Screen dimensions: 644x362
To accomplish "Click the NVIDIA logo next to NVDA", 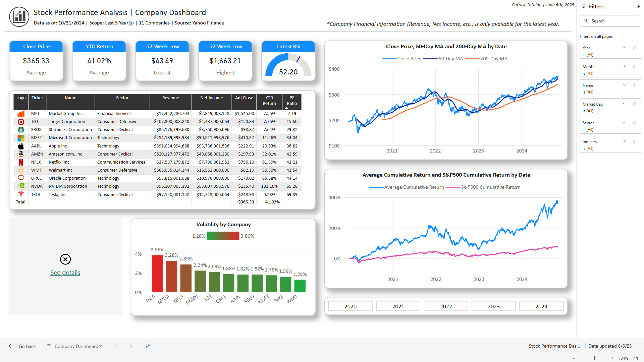I will (x=21, y=186).
